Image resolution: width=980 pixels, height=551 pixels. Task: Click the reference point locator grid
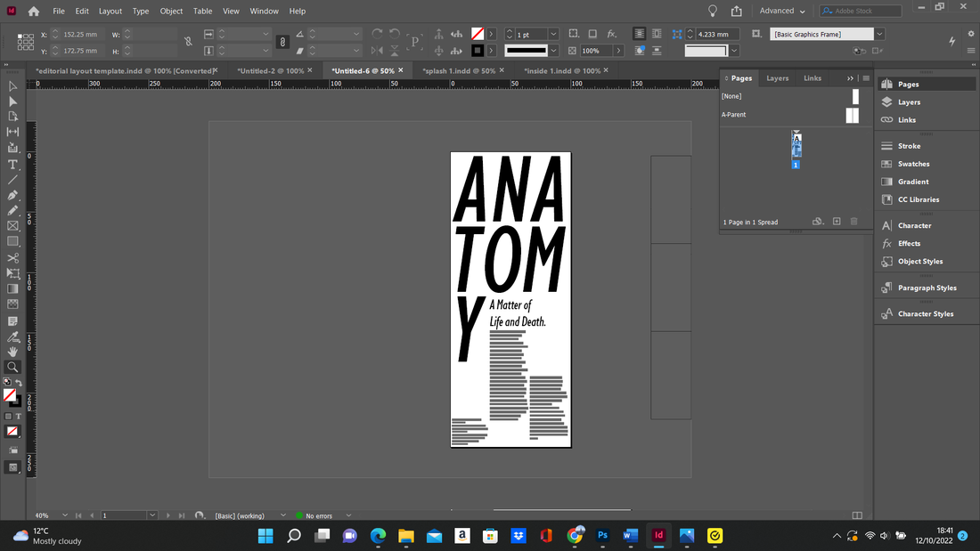click(x=26, y=42)
